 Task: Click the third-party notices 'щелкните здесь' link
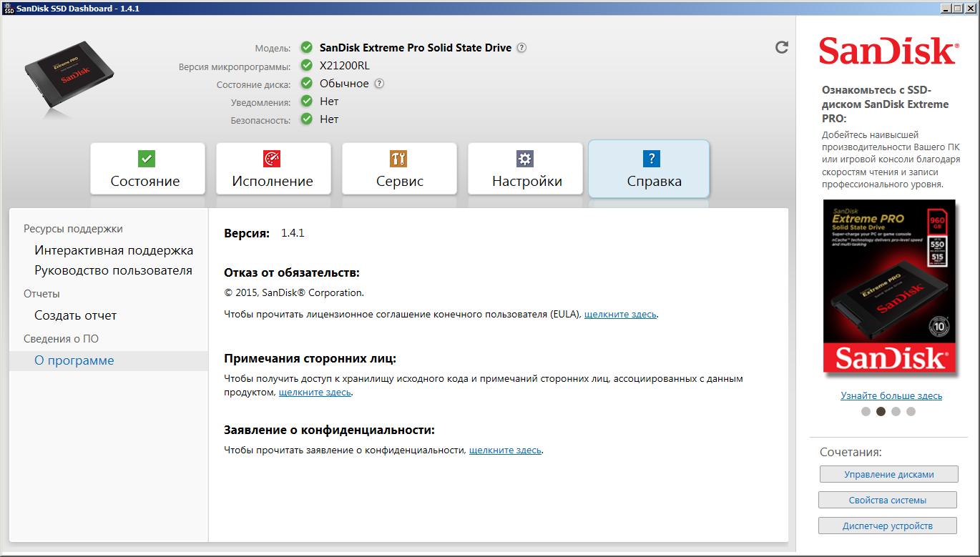tap(315, 393)
